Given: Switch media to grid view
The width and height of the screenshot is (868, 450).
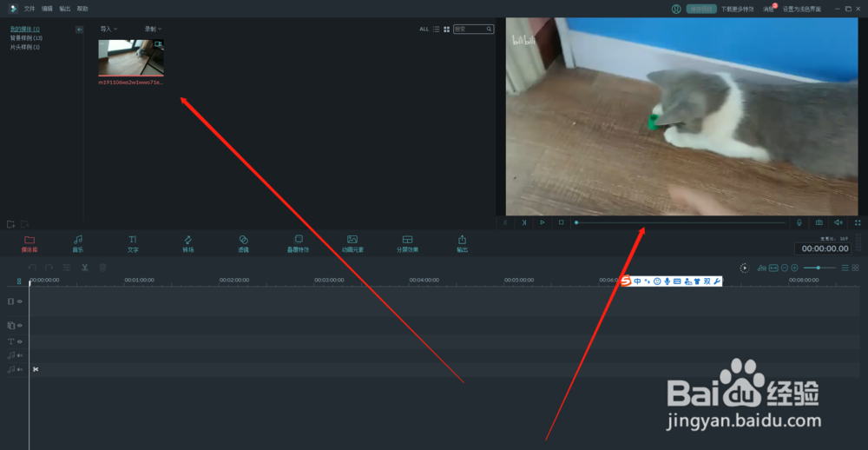Looking at the screenshot, I should [447, 30].
